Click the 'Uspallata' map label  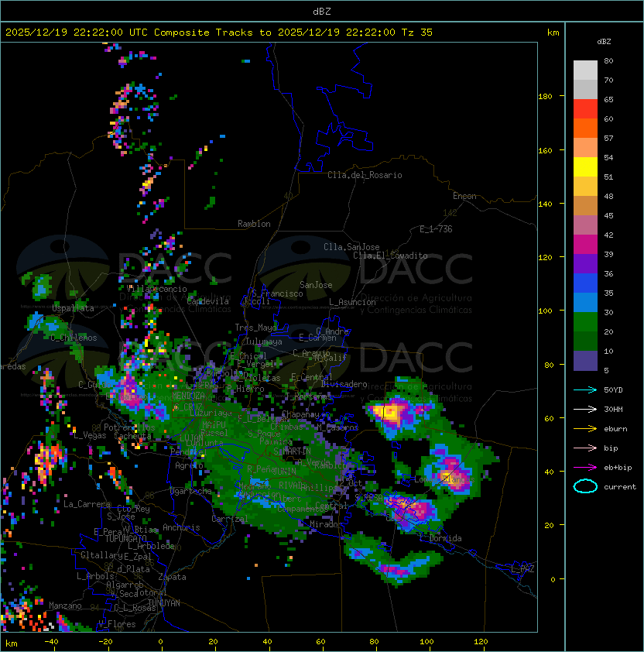73,308
